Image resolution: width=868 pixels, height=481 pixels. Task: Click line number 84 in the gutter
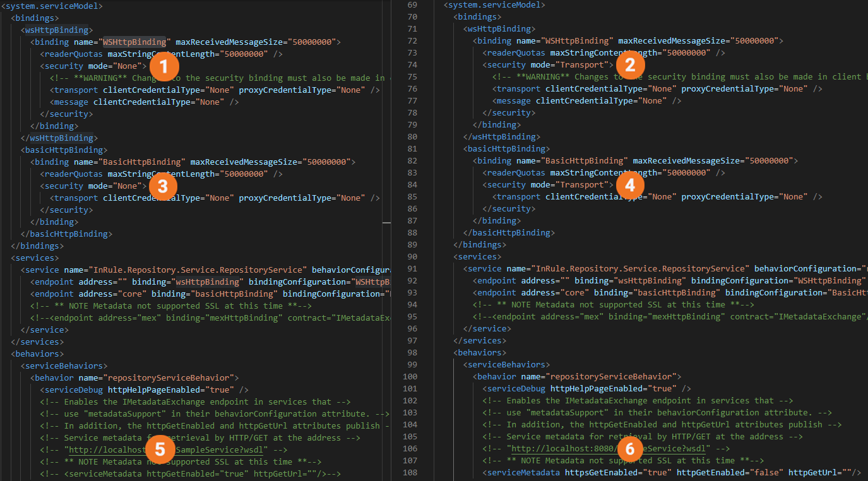(x=412, y=185)
